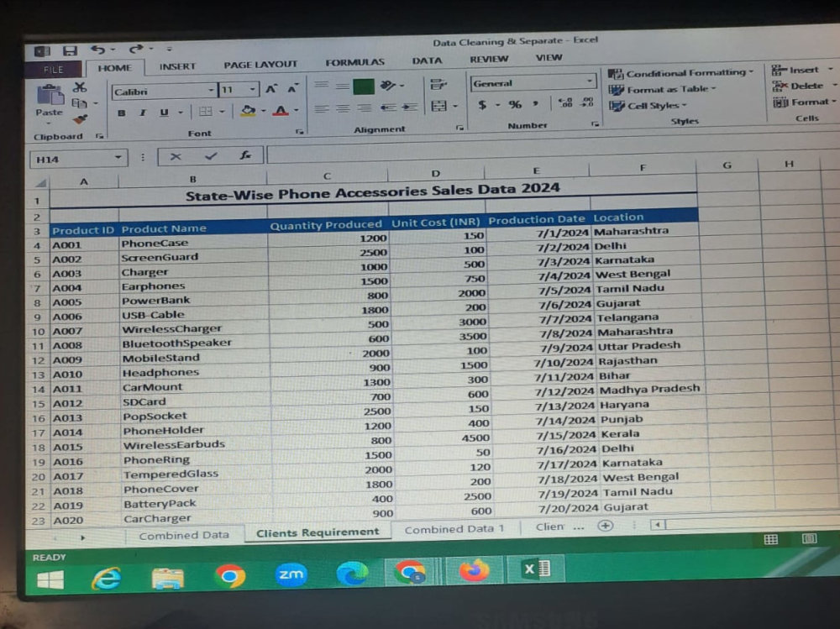840x629 pixels.
Task: Click the Paste clipboard icon
Action: [50, 96]
